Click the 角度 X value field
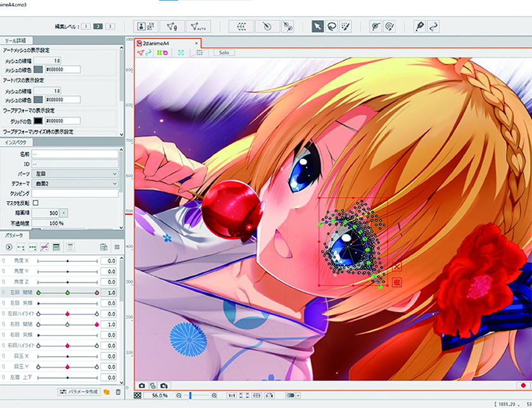The width and height of the screenshot is (532, 408). coord(108,261)
